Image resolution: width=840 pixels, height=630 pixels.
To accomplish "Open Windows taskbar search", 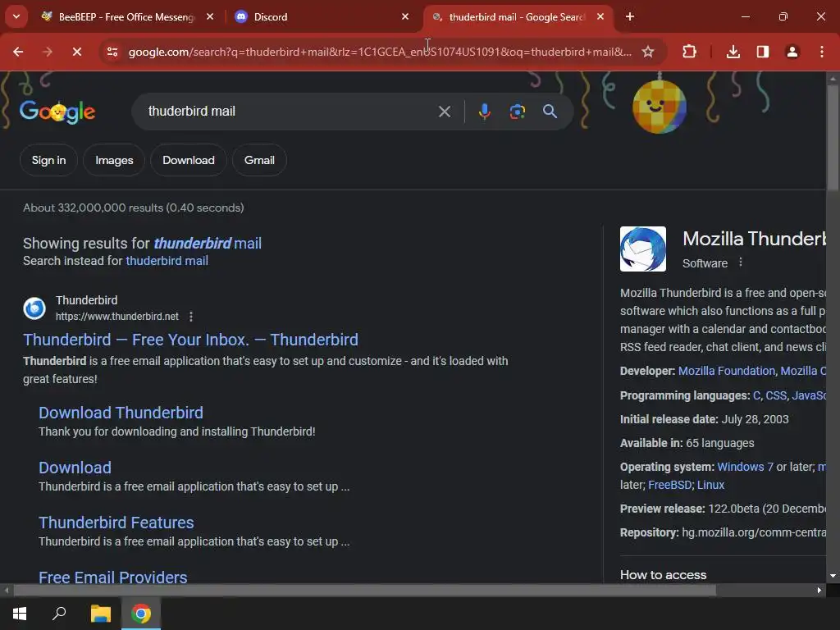I will pyautogui.click(x=59, y=614).
